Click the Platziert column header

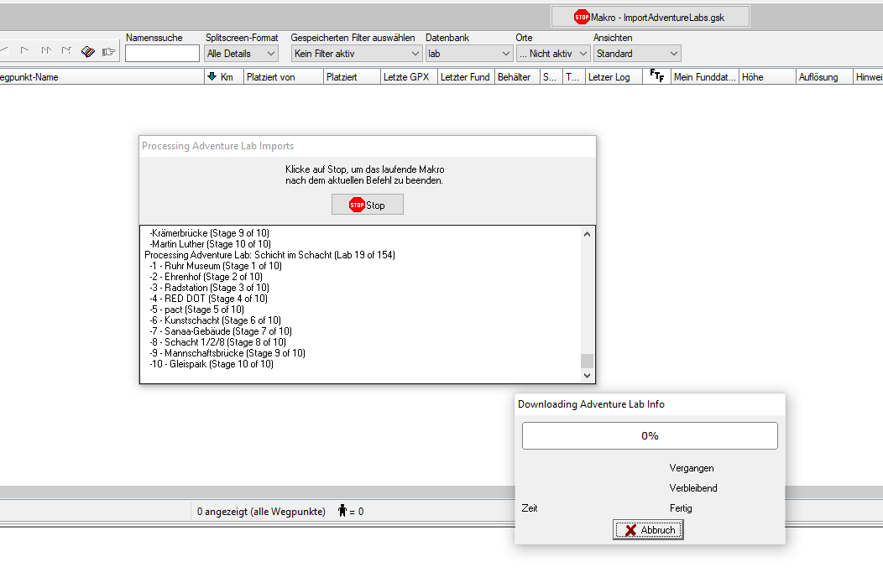click(x=352, y=77)
